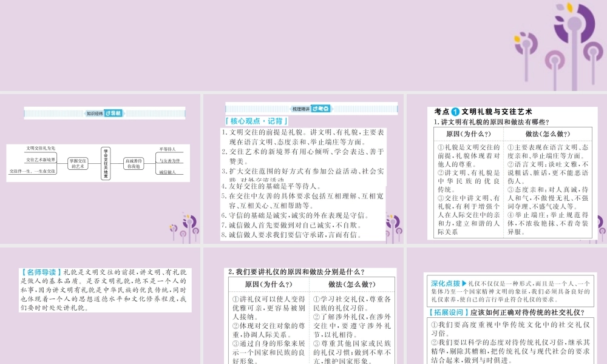Click the blue circled number 1 beside 考点
Screen dimensions: 607x364
click(x=455, y=112)
